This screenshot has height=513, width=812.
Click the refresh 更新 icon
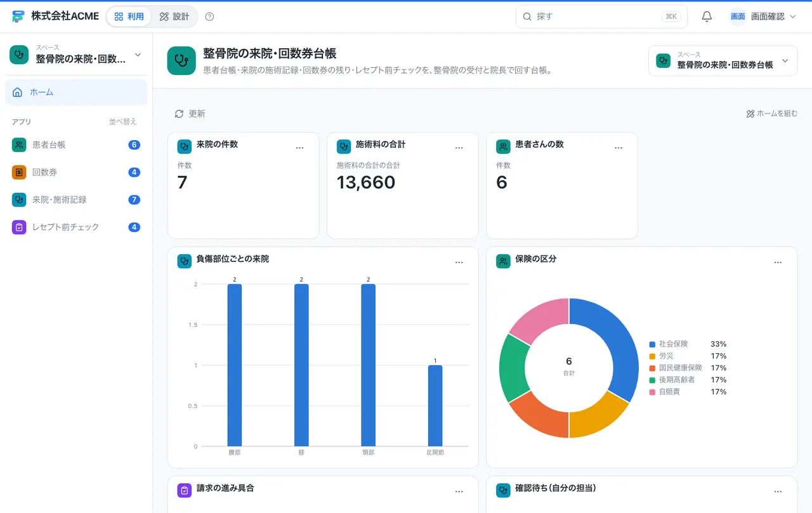coord(179,114)
